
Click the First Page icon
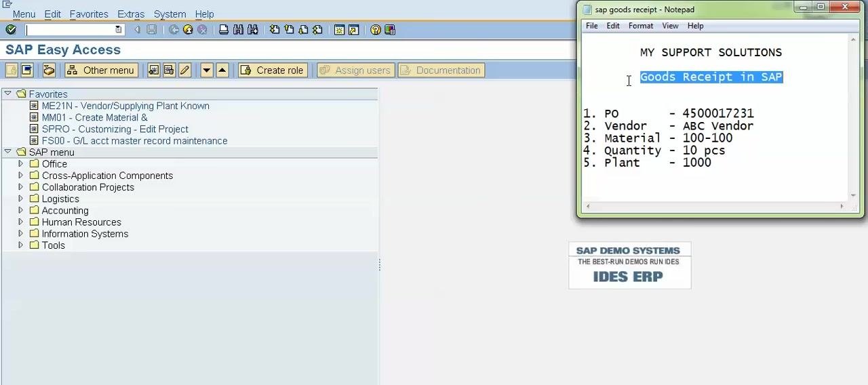pos(275,30)
